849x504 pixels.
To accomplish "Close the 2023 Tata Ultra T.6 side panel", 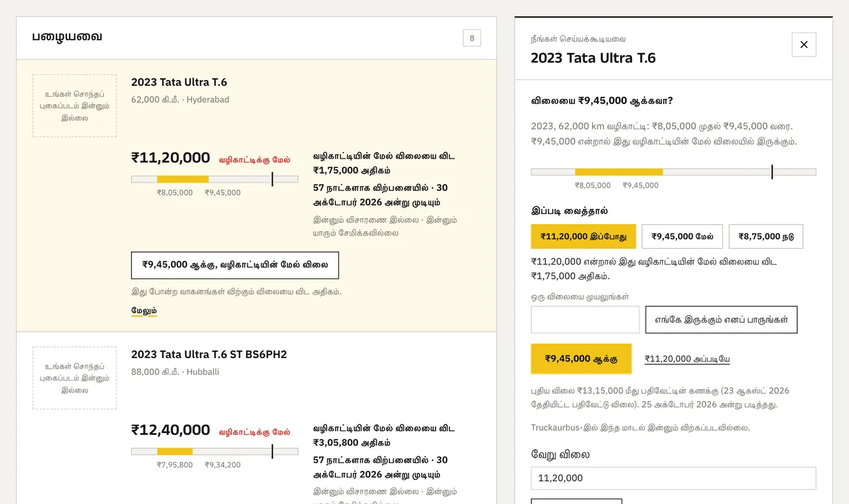I will click(x=804, y=44).
